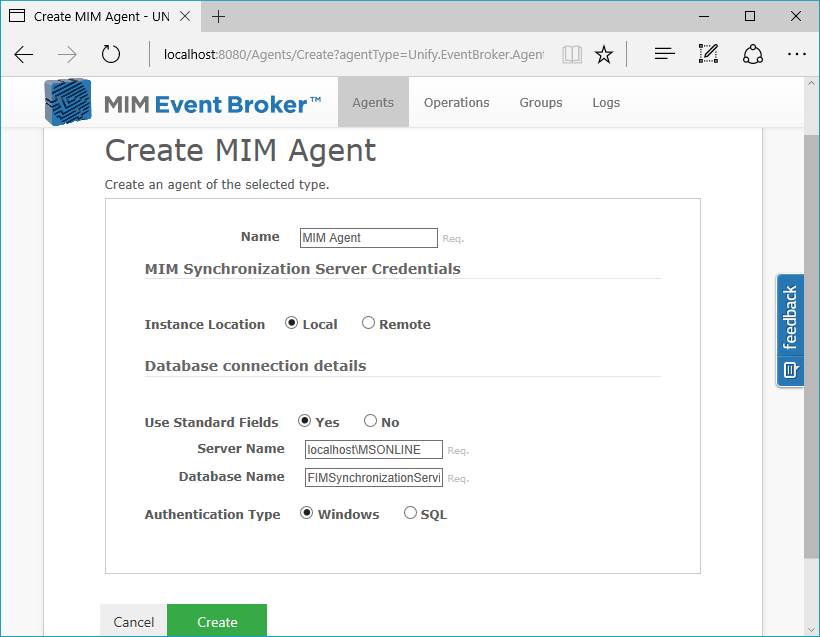Add page to favorites star
The image size is (820, 637).
pos(604,54)
